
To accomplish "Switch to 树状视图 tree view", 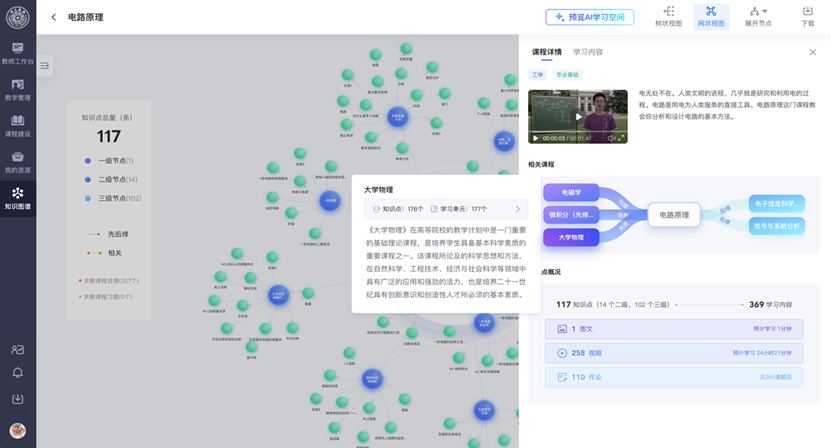I will pos(668,16).
